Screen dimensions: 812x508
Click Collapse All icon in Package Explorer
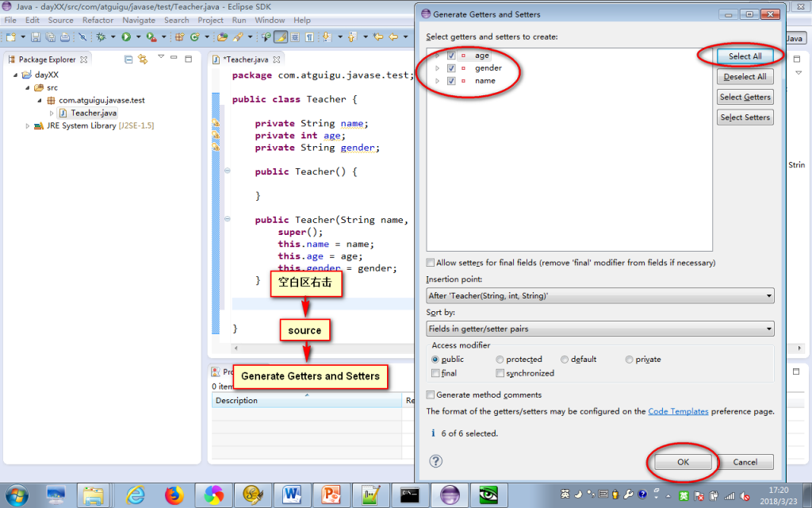coord(128,60)
